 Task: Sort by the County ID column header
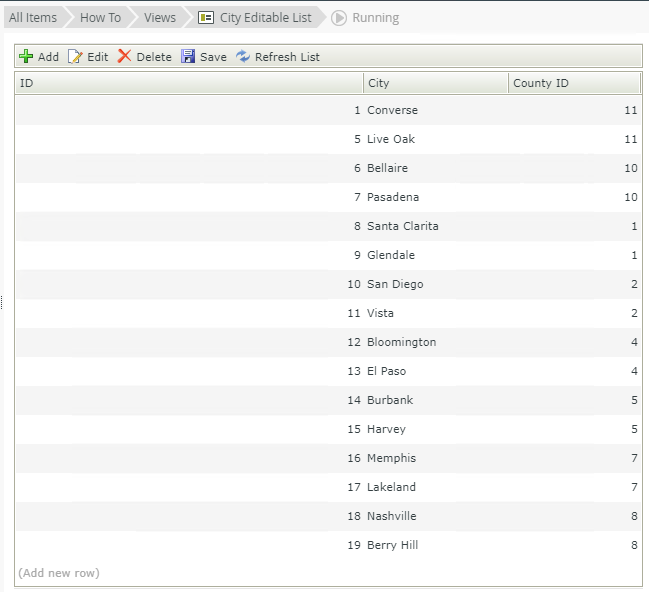pyautogui.click(x=574, y=83)
